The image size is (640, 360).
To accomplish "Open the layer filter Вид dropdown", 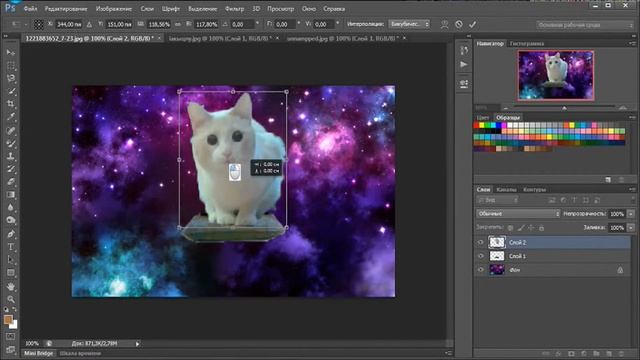I will point(498,200).
